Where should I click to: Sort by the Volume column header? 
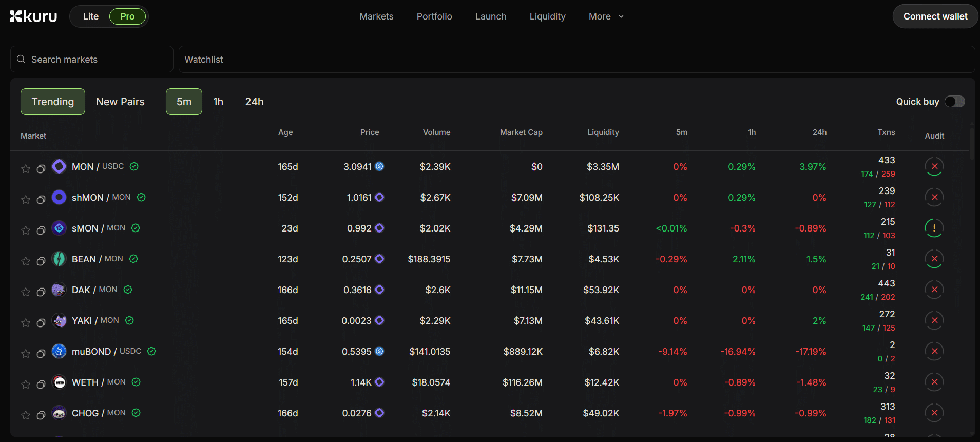point(436,132)
